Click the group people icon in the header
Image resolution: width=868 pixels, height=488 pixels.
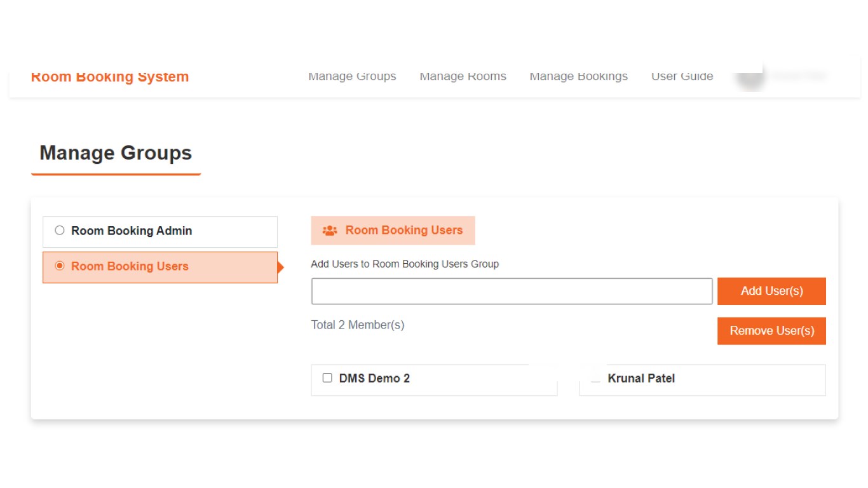click(x=330, y=231)
